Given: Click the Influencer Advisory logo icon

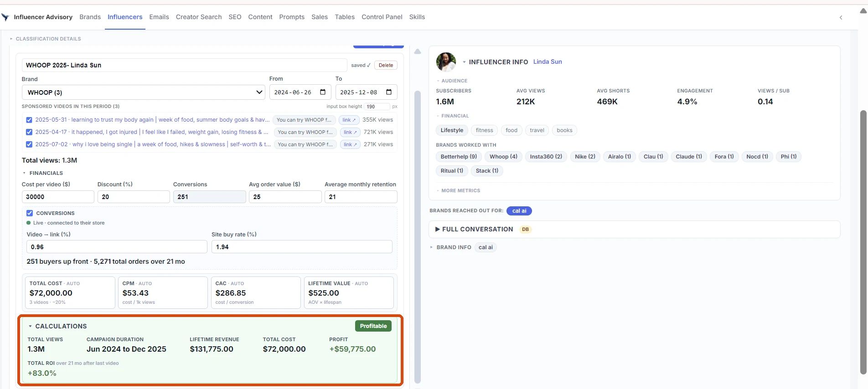Looking at the screenshot, I should [5, 17].
